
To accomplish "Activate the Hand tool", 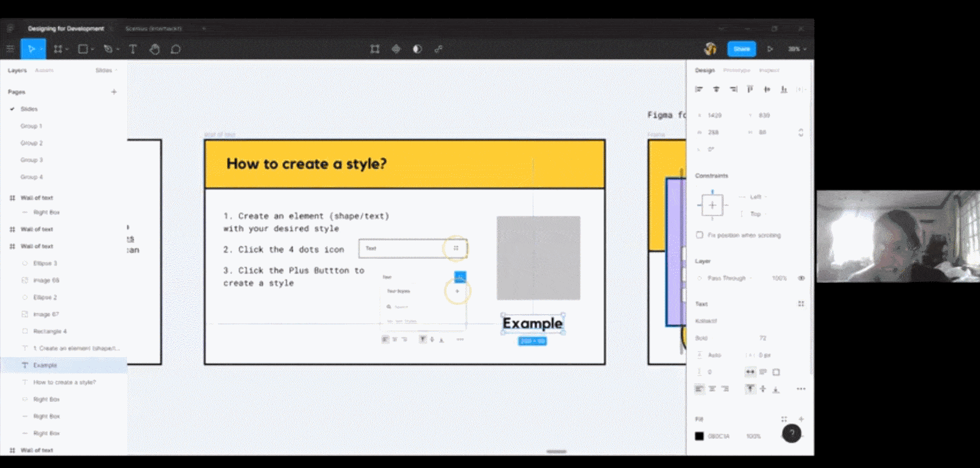I will [154, 49].
